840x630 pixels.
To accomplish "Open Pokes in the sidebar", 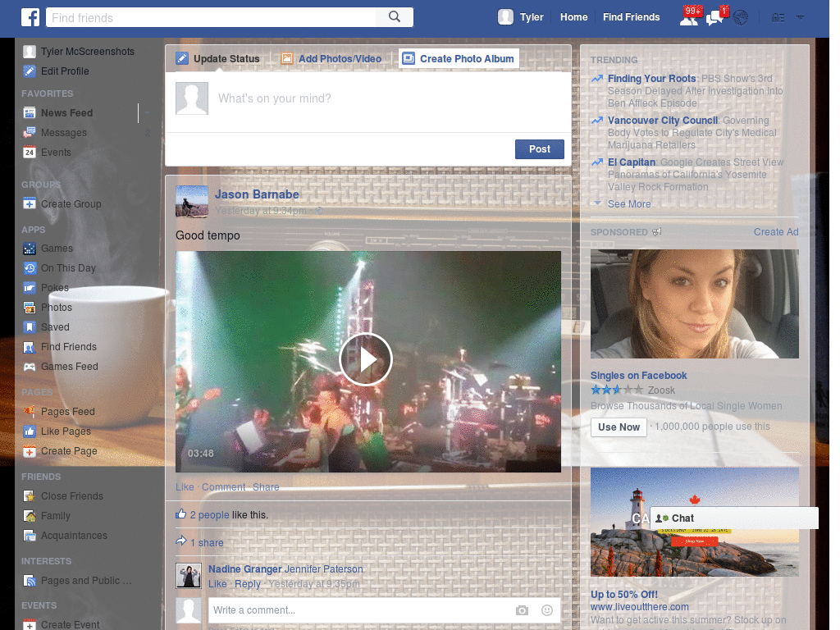I will 46,288.
